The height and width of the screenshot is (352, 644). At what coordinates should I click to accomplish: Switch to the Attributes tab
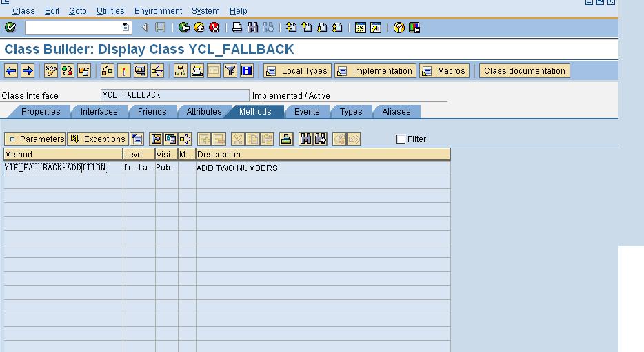tap(203, 111)
